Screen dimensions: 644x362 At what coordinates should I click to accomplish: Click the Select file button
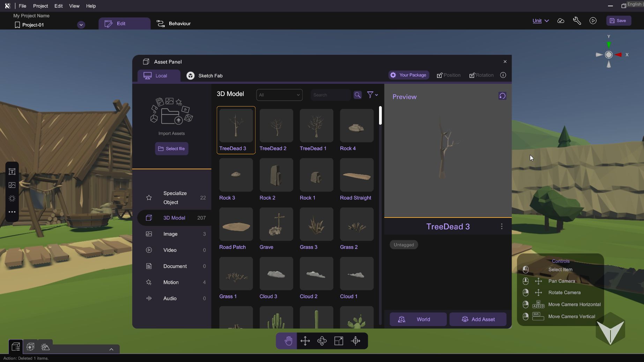pos(171,149)
